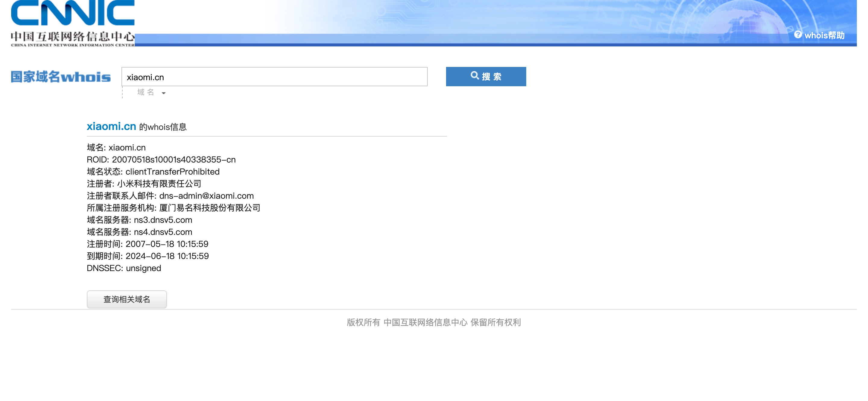Focus the domain search input field
868x401 pixels.
[x=274, y=77]
